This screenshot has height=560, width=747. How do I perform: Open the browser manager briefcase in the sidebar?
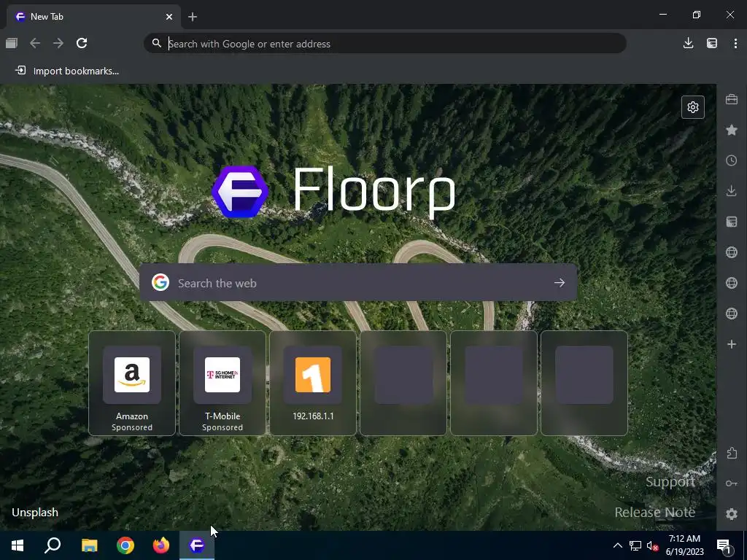point(732,99)
